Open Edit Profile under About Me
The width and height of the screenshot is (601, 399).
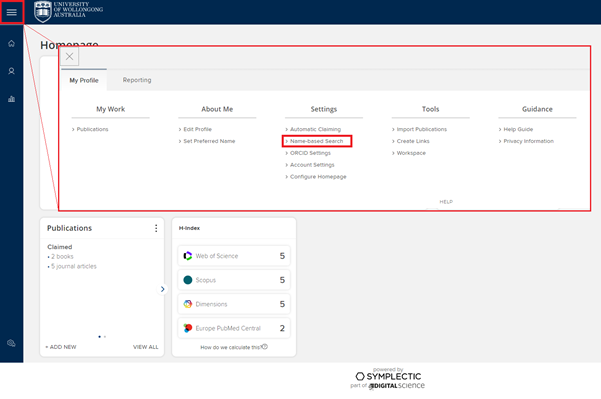point(197,129)
